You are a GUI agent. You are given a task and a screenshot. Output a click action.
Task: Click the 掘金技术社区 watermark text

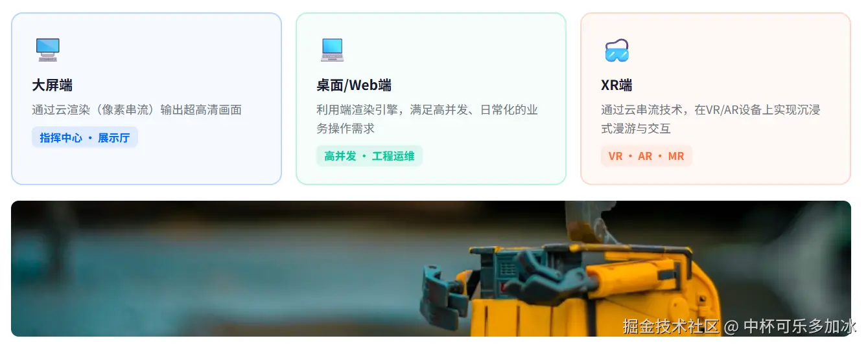pyautogui.click(x=672, y=326)
